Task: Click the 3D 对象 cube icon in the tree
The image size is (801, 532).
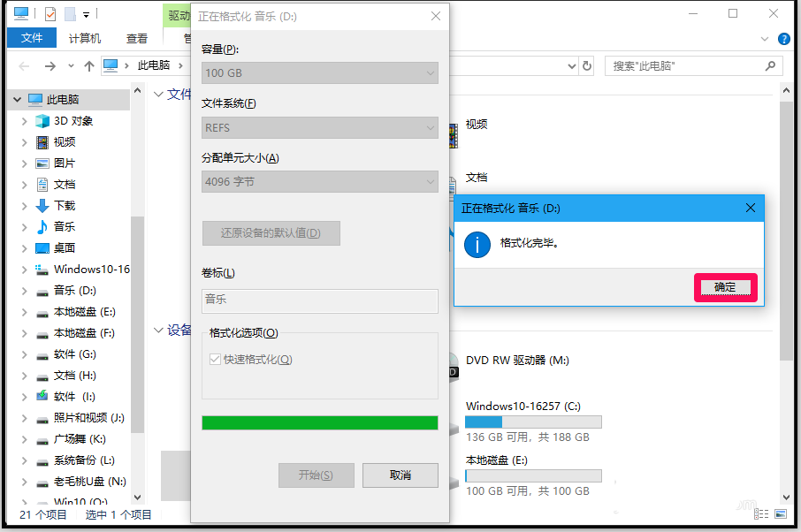Action: (42, 121)
